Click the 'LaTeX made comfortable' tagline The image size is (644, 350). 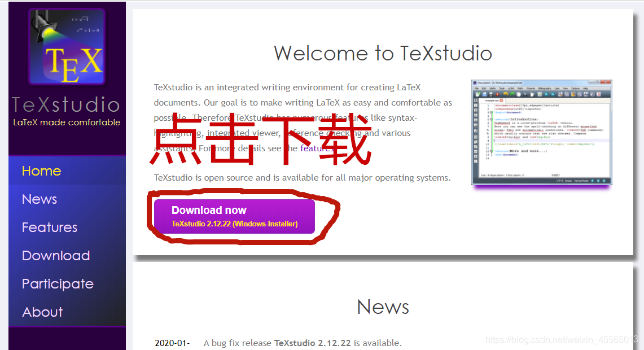pyautogui.click(x=67, y=123)
